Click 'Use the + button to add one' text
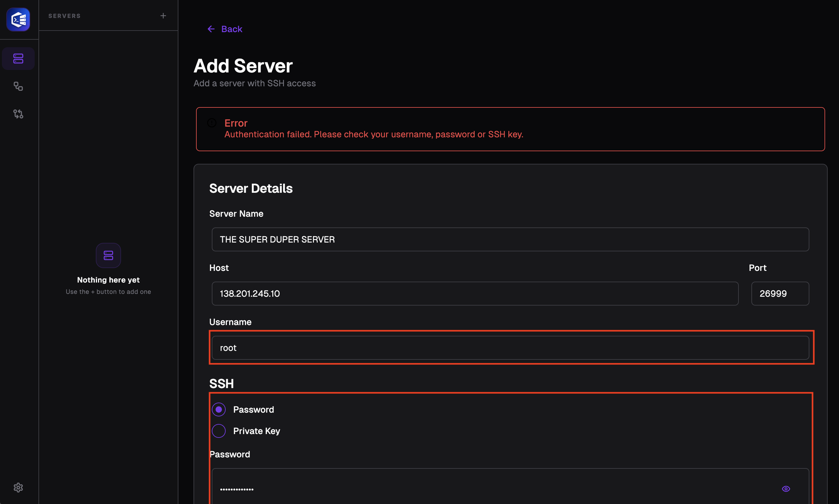839x504 pixels. pyautogui.click(x=108, y=292)
